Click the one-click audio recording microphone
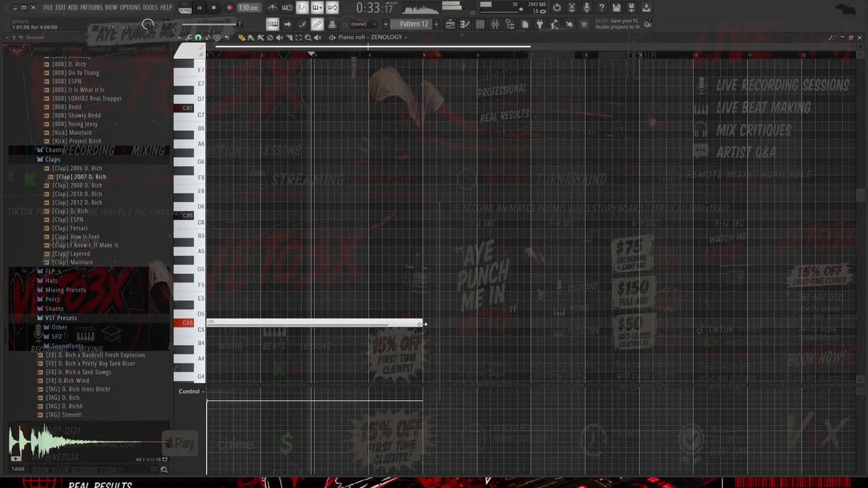The height and width of the screenshot is (488, 868). pyautogui.click(x=587, y=8)
